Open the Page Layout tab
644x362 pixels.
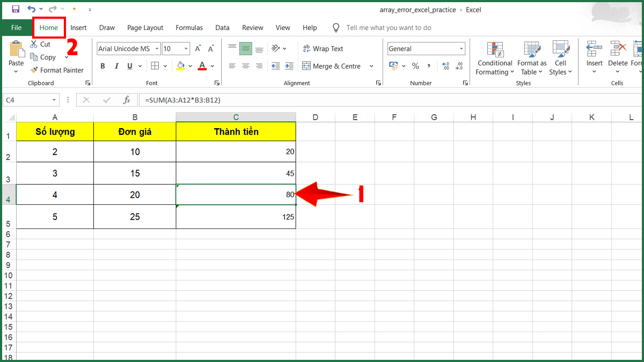click(145, 28)
